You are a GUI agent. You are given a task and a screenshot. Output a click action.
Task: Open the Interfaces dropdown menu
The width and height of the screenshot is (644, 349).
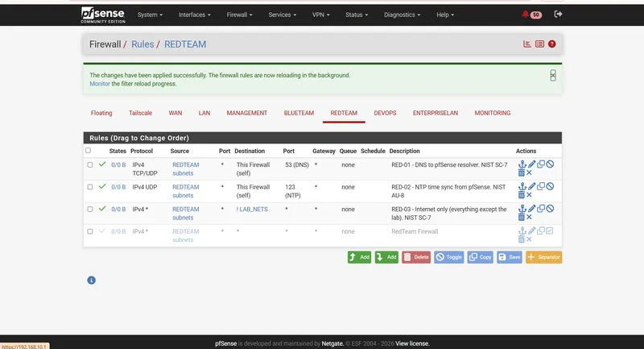[194, 15]
